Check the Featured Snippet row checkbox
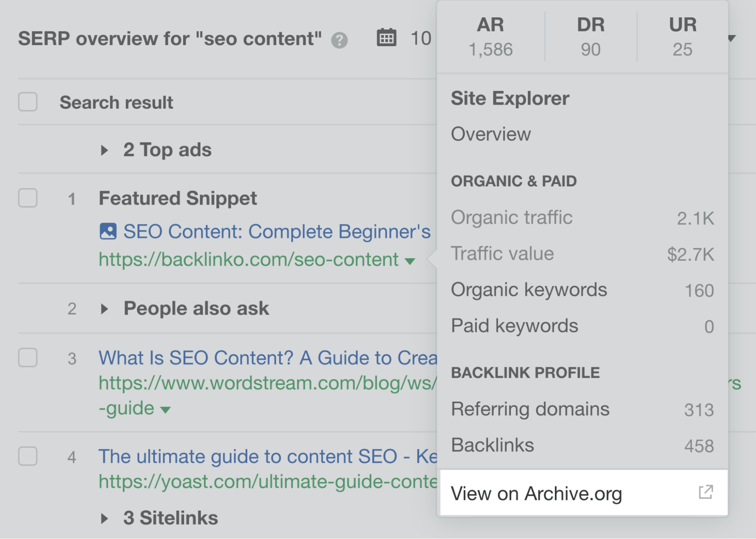Image resolution: width=756 pixels, height=539 pixels. (27, 198)
